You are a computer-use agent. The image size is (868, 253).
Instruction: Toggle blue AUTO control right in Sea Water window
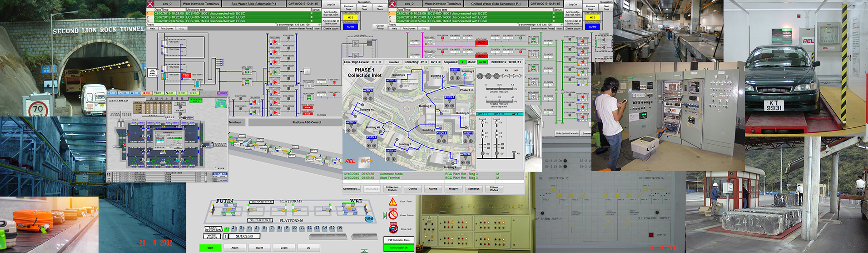[x=350, y=26]
